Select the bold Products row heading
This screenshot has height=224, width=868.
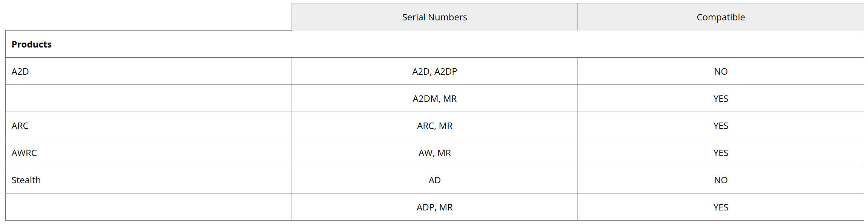[x=32, y=44]
